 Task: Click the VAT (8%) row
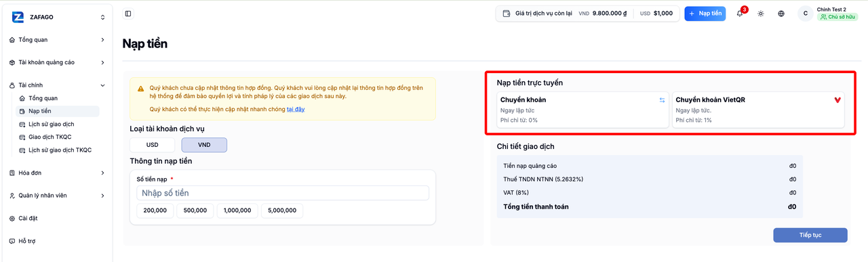(x=650, y=193)
